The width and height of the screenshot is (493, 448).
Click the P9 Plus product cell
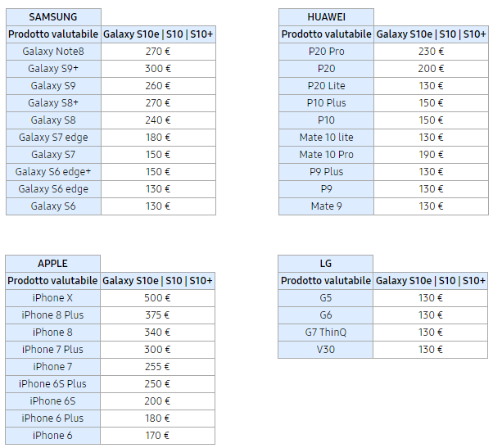[326, 172]
